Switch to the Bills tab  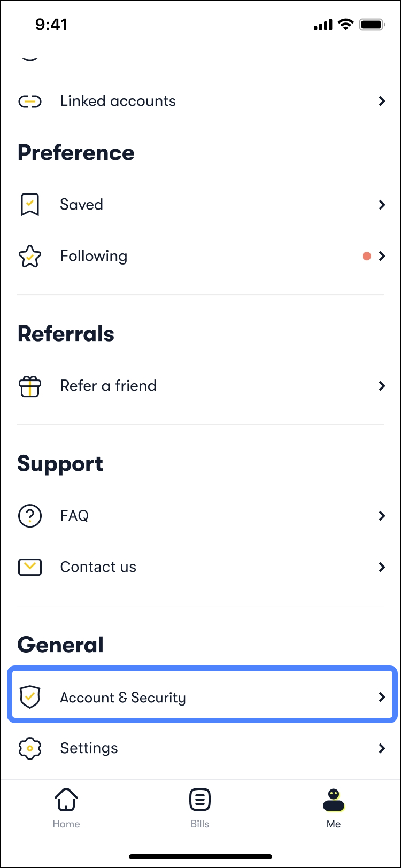pos(200,808)
